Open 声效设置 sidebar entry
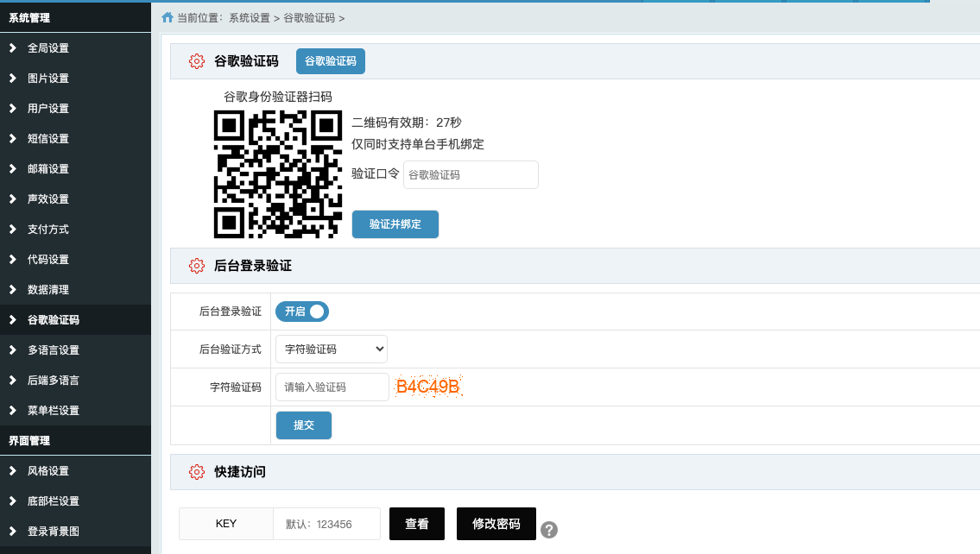Screen dimensions: 980x554 76,198
